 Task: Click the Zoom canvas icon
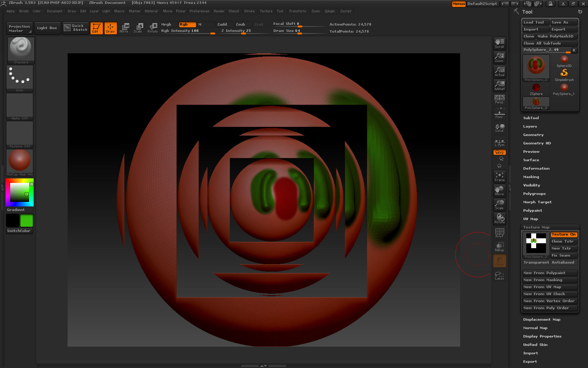tap(499, 57)
